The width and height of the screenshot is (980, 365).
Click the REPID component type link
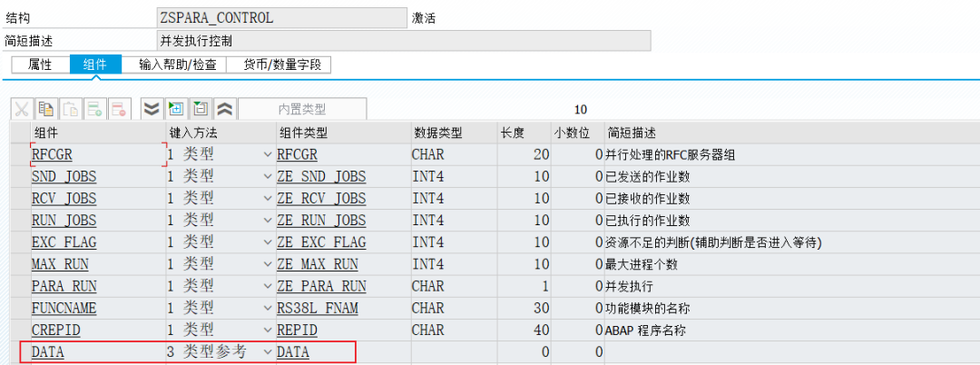(x=297, y=330)
